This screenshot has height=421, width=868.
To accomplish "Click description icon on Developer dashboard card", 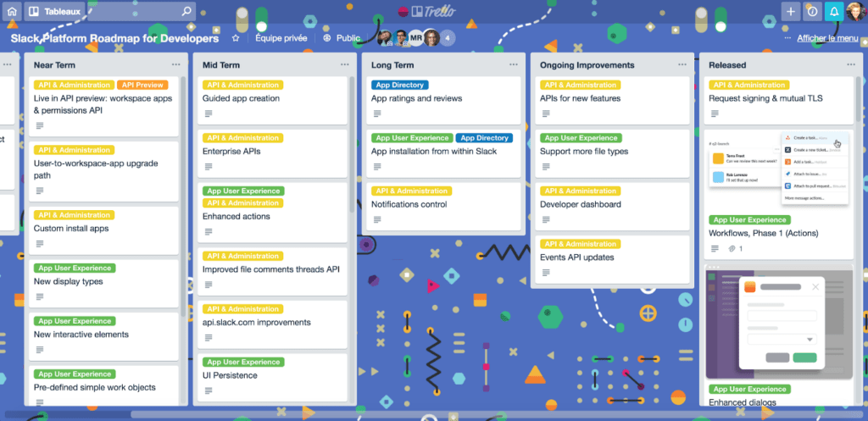I will [x=546, y=219].
